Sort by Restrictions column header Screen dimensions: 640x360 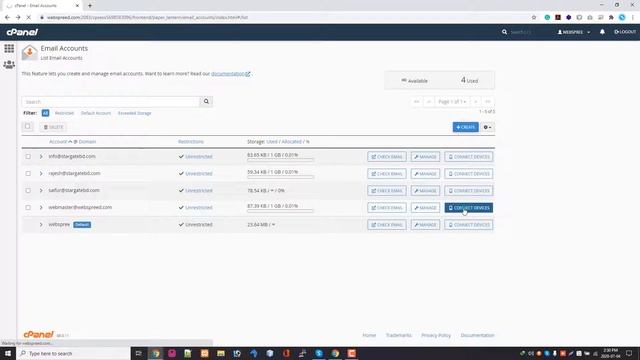point(191,142)
